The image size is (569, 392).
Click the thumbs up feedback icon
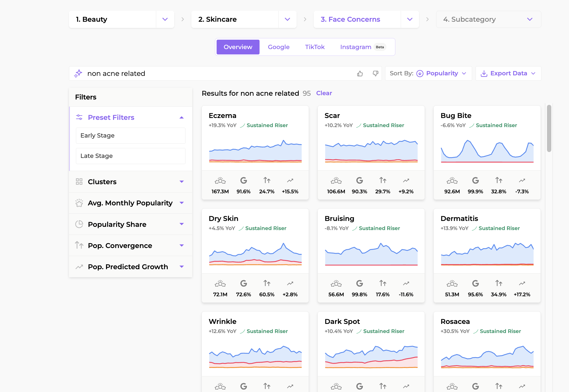pos(360,73)
